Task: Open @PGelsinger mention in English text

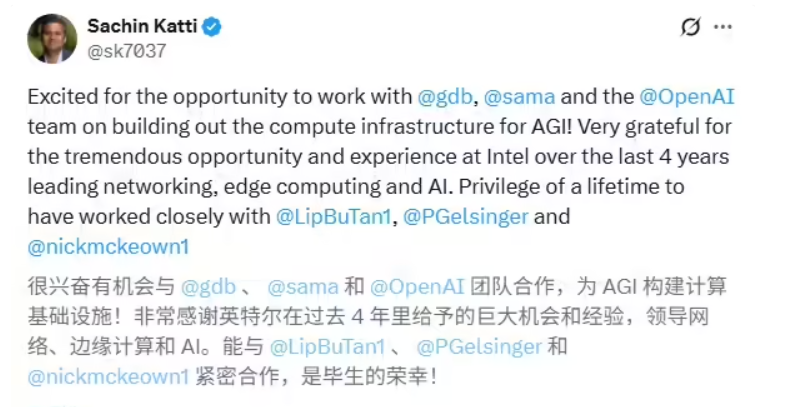Action: (466, 217)
